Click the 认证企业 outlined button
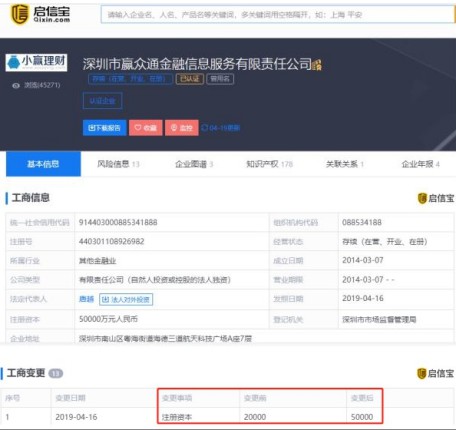This screenshot has height=430, width=456. [x=103, y=101]
